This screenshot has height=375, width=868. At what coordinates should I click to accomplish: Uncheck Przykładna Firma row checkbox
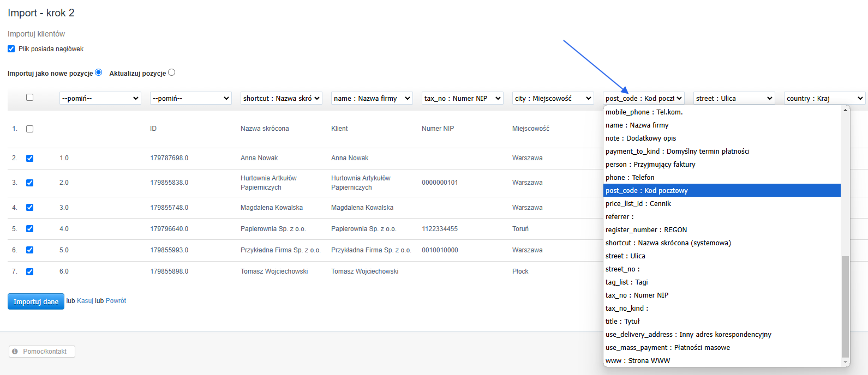coord(29,250)
